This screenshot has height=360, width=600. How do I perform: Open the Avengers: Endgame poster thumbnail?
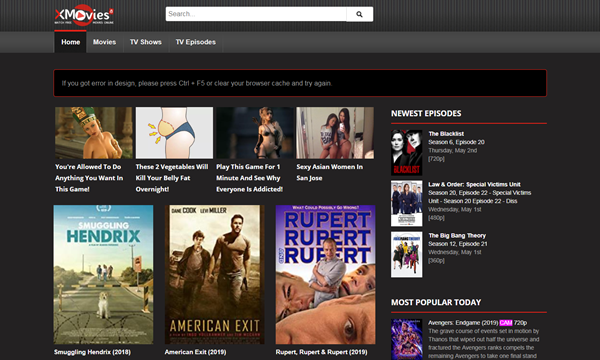click(407, 339)
